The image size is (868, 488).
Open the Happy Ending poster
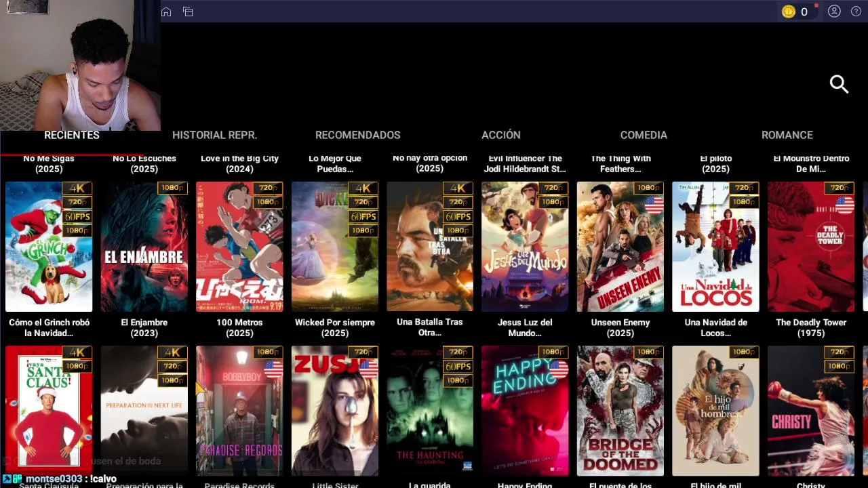pos(525,411)
